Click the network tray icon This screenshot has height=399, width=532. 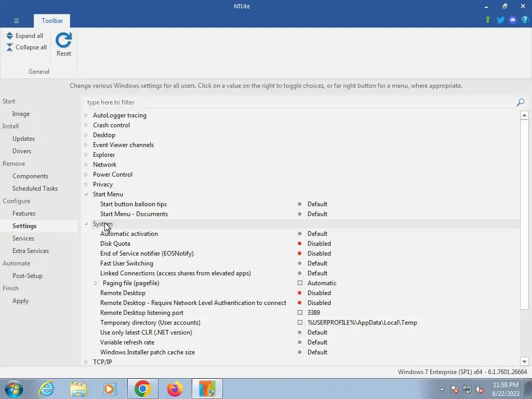click(x=467, y=389)
